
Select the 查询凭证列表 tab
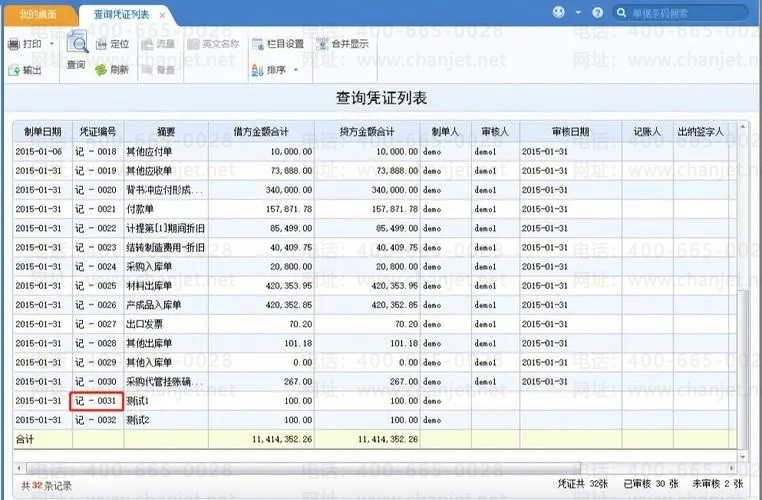click(121, 15)
